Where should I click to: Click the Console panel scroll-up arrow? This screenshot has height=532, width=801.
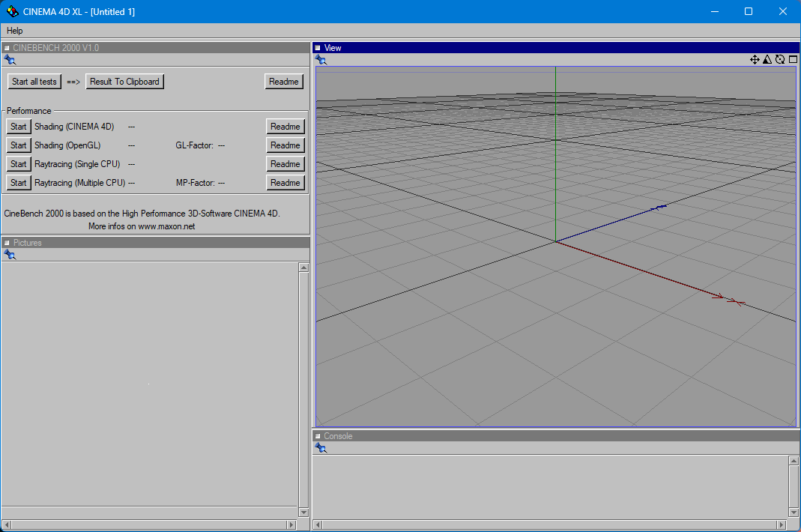(794, 461)
